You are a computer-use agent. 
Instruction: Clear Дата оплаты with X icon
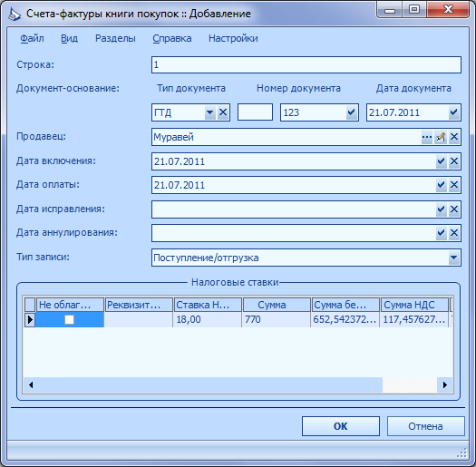(x=454, y=185)
